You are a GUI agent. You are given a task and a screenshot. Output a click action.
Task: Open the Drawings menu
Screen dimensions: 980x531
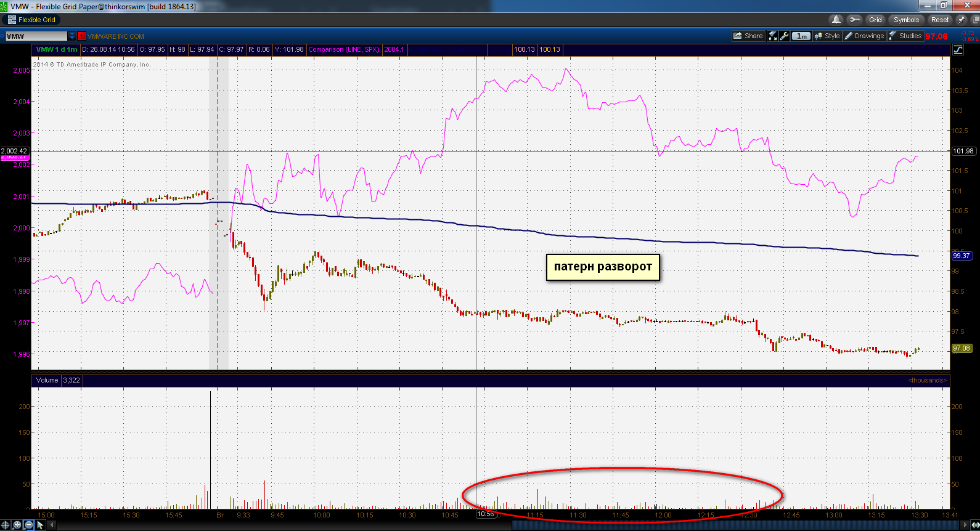point(864,36)
